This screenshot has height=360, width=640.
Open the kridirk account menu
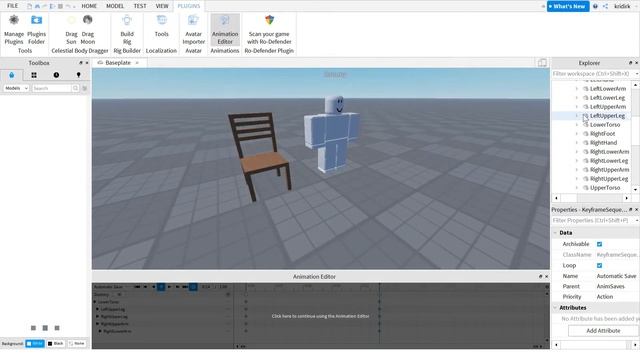tap(622, 6)
